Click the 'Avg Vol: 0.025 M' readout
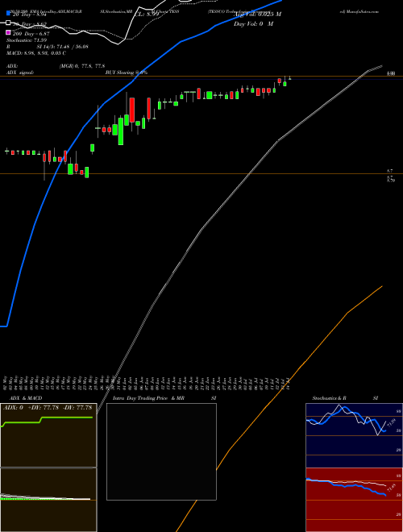 point(257,15)
